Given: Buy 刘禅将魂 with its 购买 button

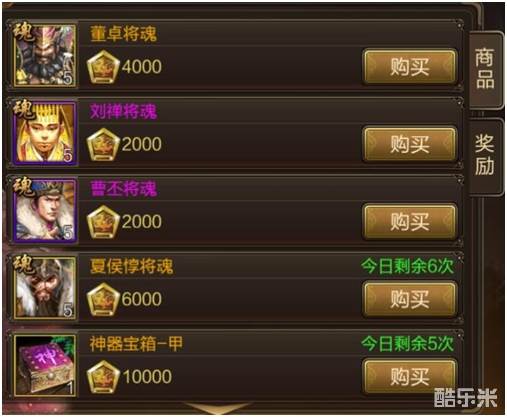Looking at the screenshot, I should tap(410, 144).
